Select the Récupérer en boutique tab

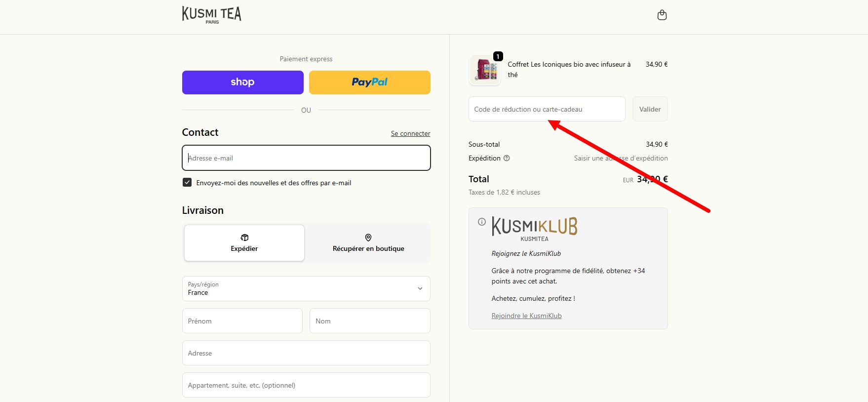point(368,243)
